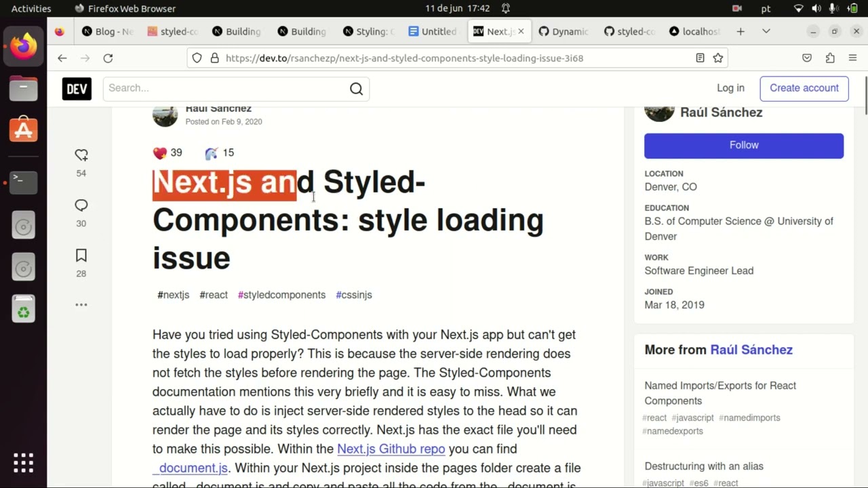Open keyboard layout pt indicator
This screenshot has height=488, width=868.
pyautogui.click(x=766, y=8)
